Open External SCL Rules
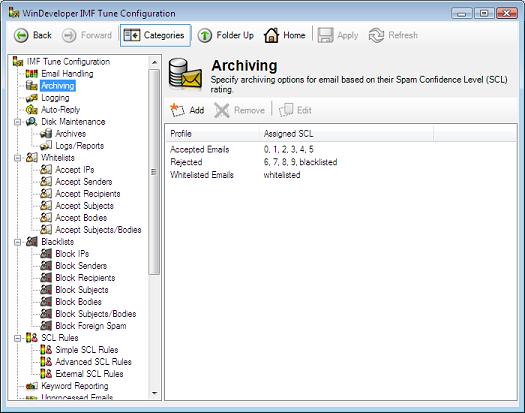525x413 pixels. coord(89,374)
